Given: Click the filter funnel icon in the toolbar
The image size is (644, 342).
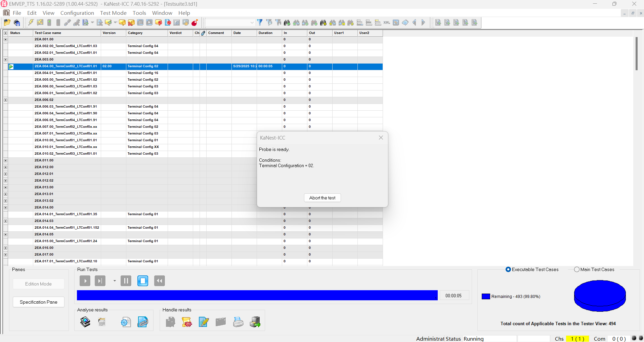Looking at the screenshot, I should [260, 23].
